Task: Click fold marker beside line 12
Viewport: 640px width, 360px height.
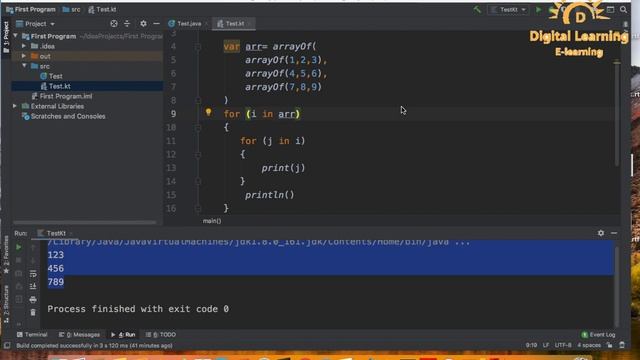Action: (198, 154)
